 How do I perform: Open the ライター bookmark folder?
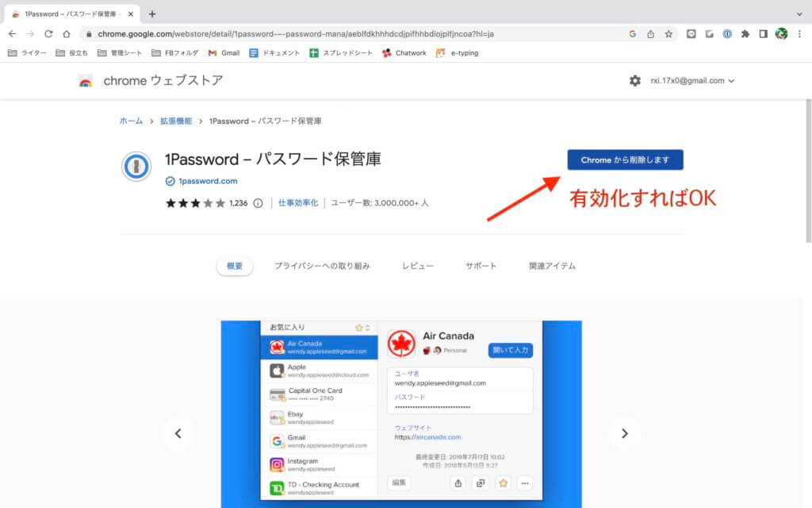tap(27, 53)
